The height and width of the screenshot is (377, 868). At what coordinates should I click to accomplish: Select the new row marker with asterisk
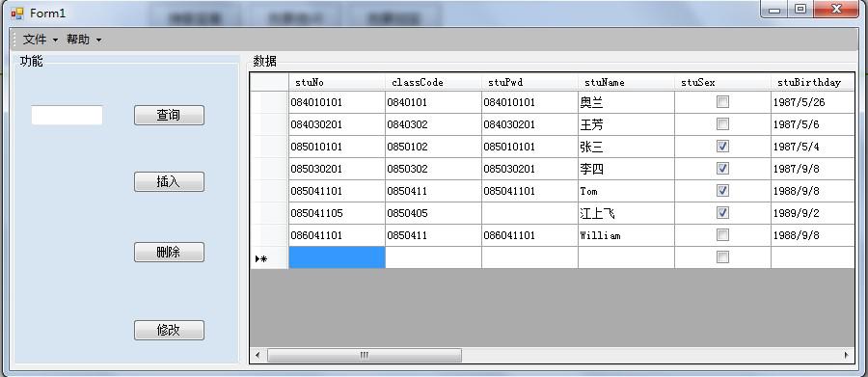tap(269, 257)
